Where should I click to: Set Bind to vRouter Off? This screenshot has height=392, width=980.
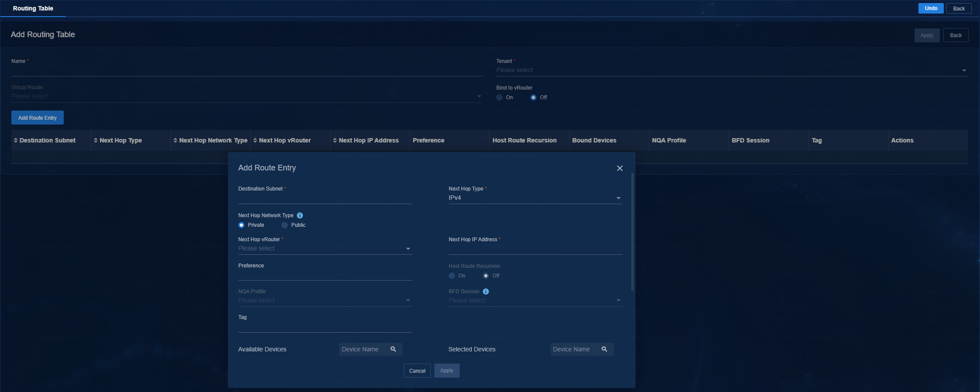[533, 97]
